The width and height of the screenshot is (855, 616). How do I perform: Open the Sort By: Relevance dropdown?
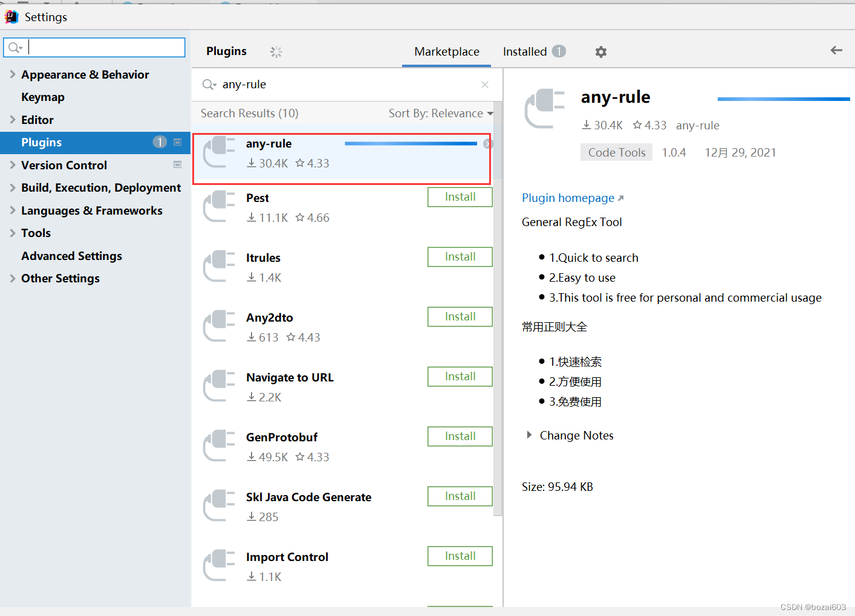[x=441, y=113]
